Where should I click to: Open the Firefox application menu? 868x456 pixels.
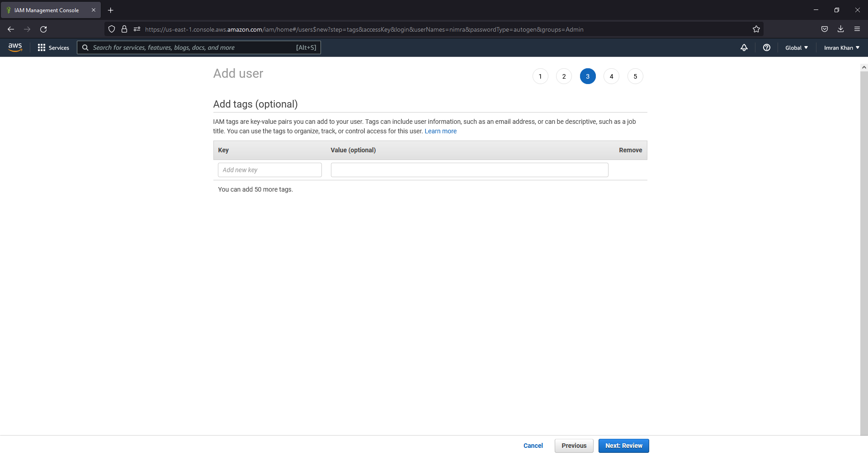click(857, 29)
